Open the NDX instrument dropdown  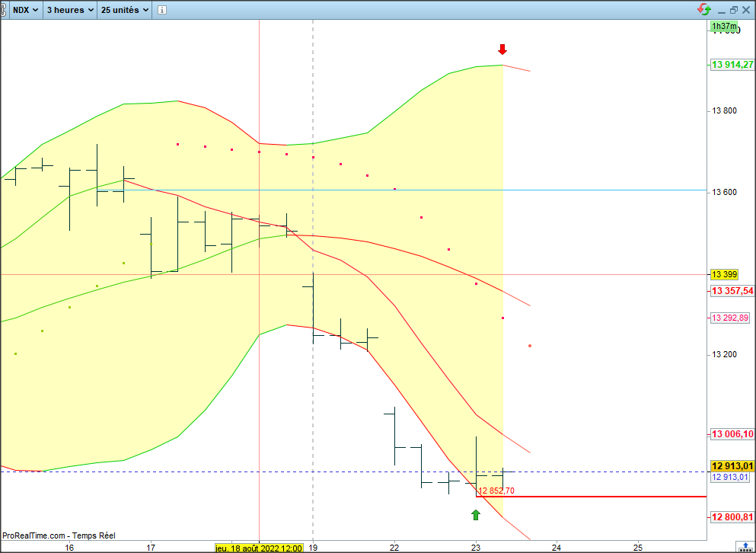[x=26, y=10]
